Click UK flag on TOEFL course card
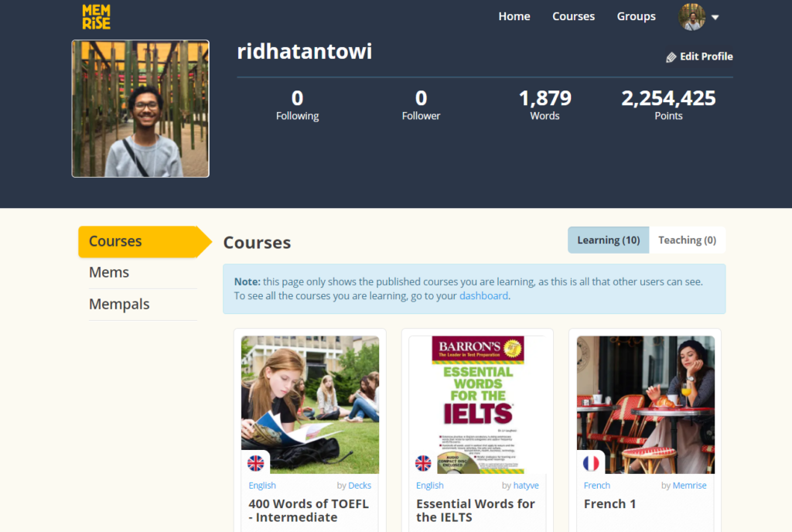The image size is (792, 532). coord(255,463)
